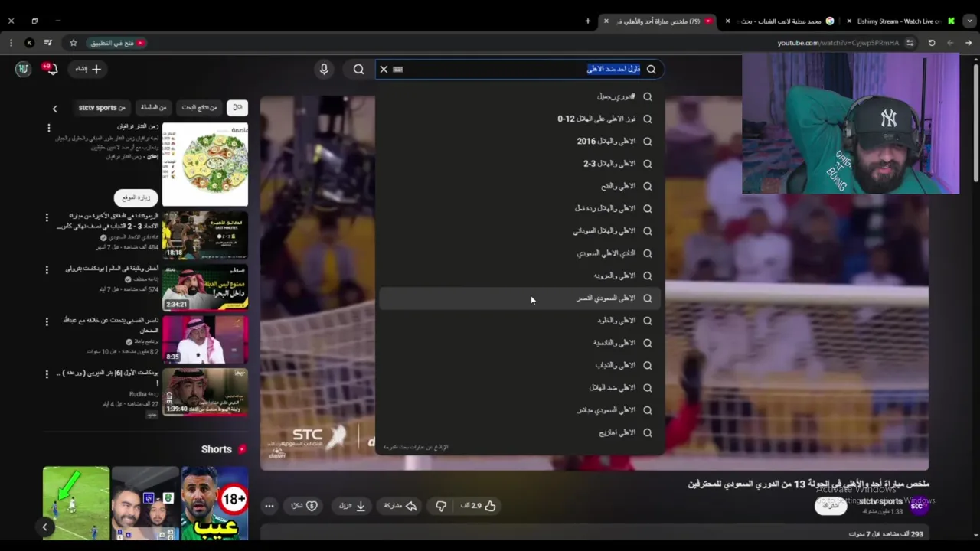Open the stctv sports channel name link
Image resolution: width=980 pixels, height=551 pixels.
tap(880, 502)
